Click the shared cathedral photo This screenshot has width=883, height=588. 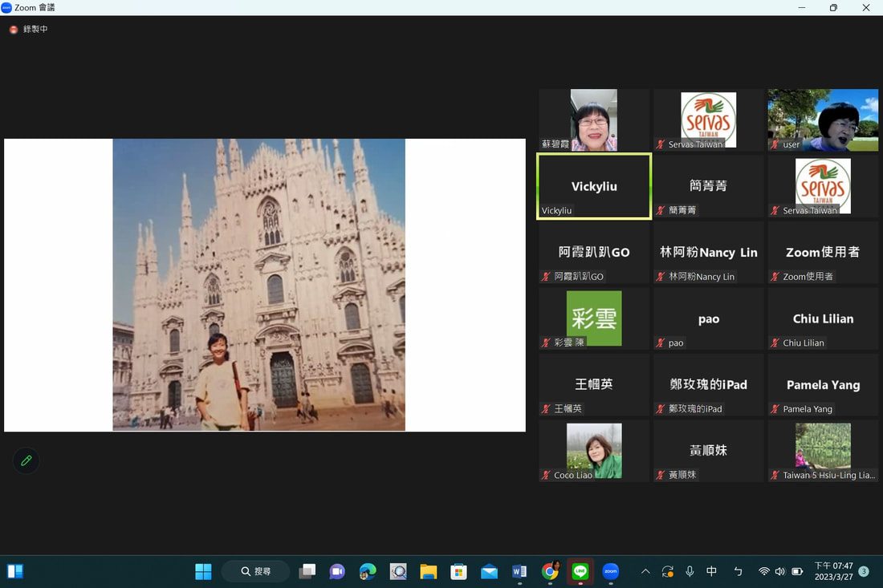click(258, 285)
